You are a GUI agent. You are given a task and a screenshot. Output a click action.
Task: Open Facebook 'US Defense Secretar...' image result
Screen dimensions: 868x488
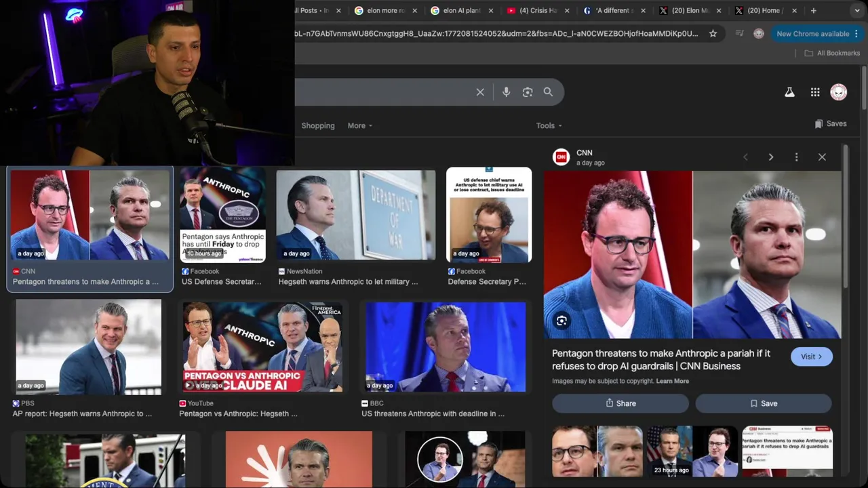click(222, 216)
